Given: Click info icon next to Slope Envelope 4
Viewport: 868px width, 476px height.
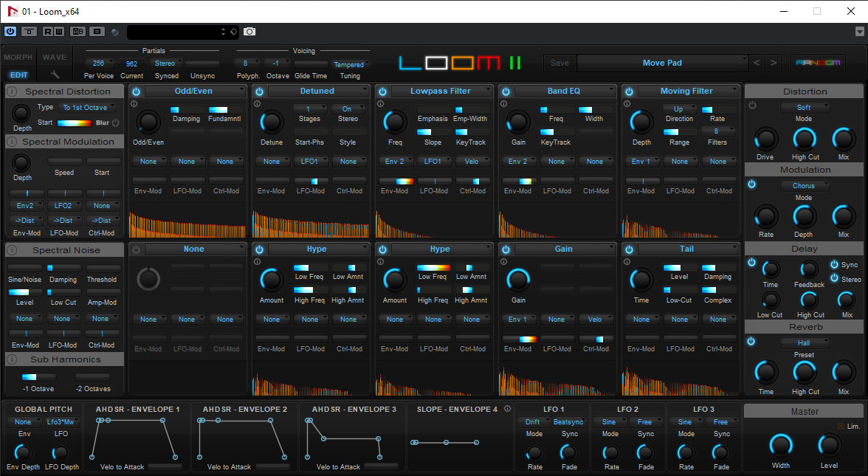Looking at the screenshot, I should (x=507, y=409).
